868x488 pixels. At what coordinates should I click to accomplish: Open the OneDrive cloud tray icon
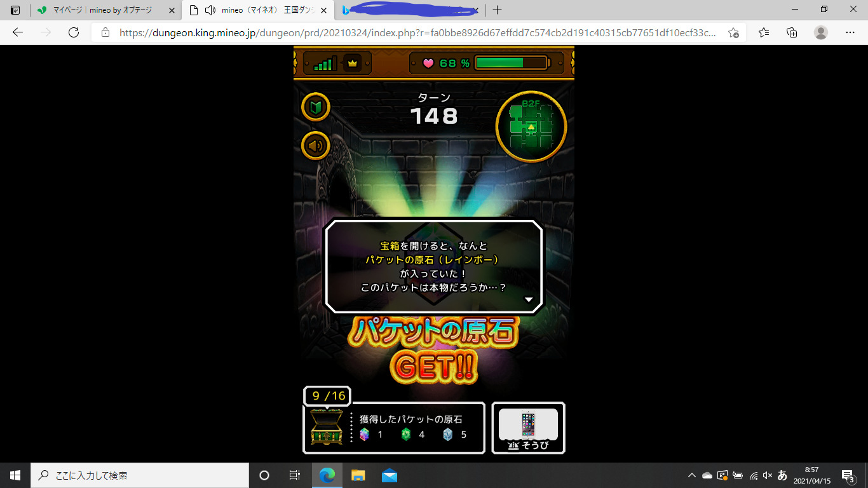coord(707,475)
